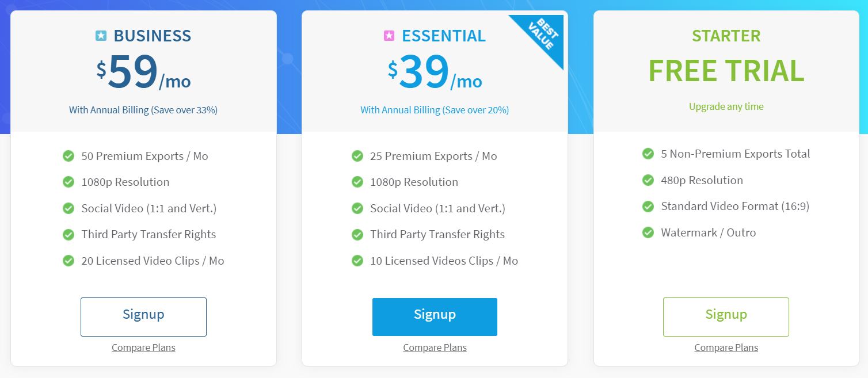The height and width of the screenshot is (378, 868).
Task: Click checkmark next to 50 Premium Exports
Action: pos(68,156)
